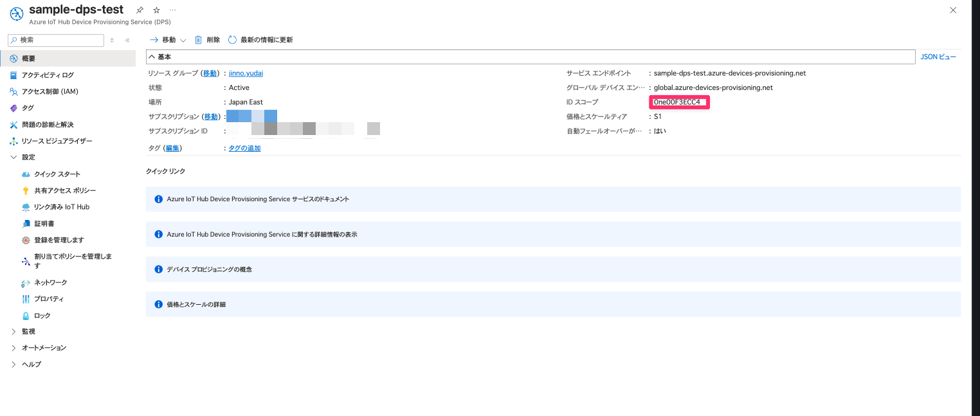The image size is (980, 416).
Task: Click the 削除 trash icon
Action: [x=199, y=40]
